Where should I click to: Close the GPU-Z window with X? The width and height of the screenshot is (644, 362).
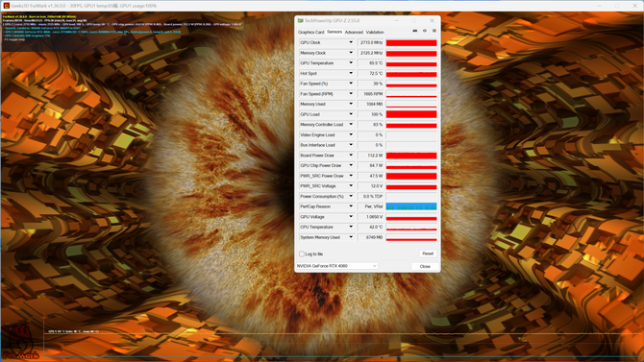(x=432, y=20)
